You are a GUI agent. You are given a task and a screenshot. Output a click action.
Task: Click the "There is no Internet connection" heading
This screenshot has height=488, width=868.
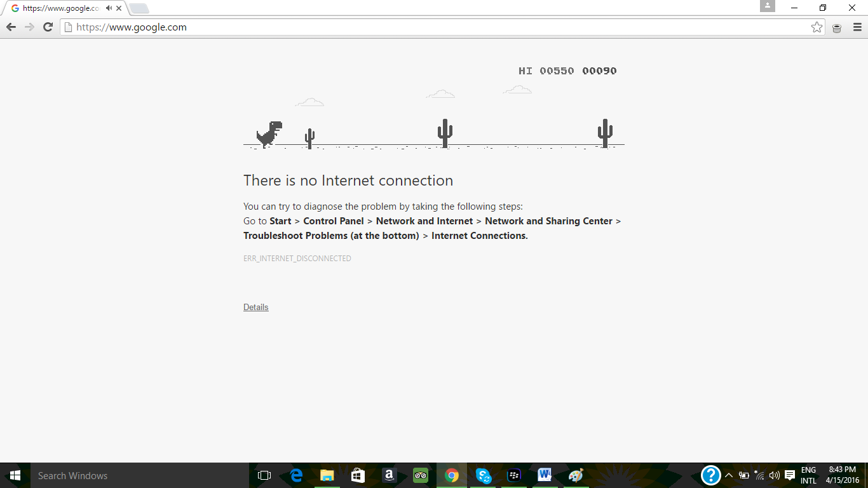click(348, 180)
